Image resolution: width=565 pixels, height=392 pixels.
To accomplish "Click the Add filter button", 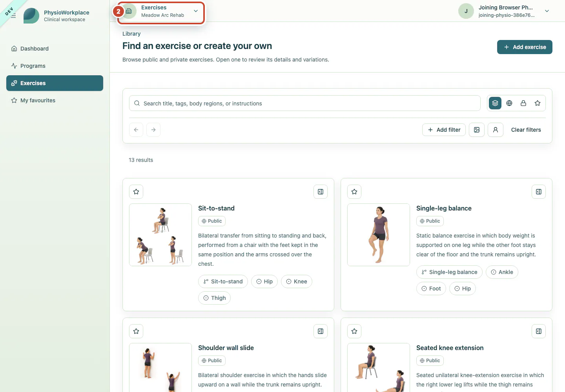I will point(444,130).
